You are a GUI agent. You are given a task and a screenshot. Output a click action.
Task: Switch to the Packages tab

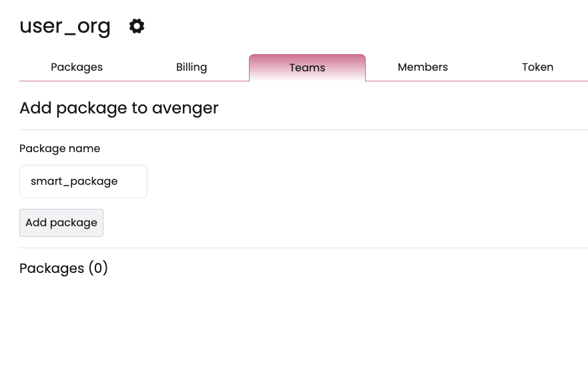coord(77,67)
